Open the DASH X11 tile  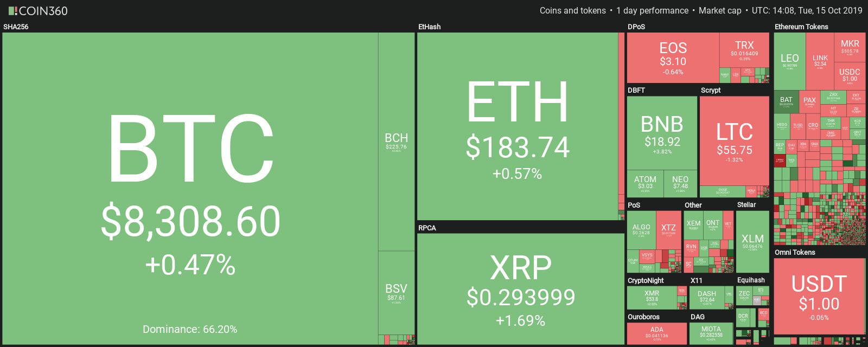(707, 298)
